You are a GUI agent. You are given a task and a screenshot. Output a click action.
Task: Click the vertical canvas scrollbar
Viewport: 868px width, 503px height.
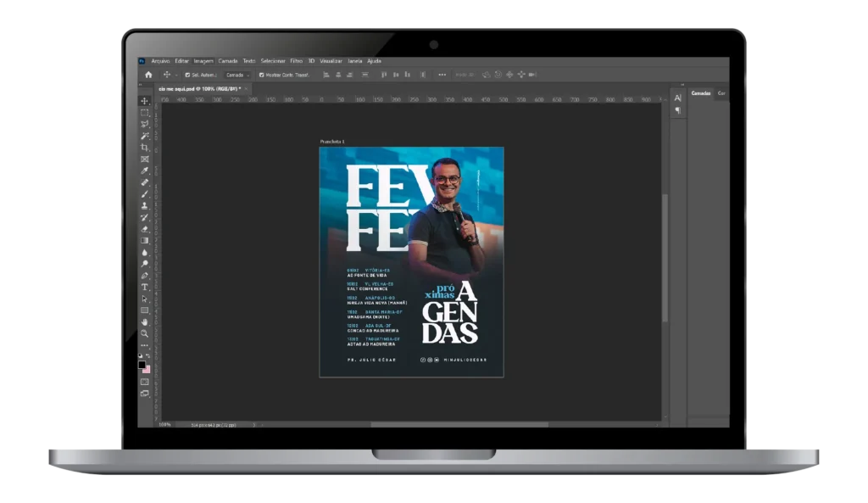[x=665, y=254]
